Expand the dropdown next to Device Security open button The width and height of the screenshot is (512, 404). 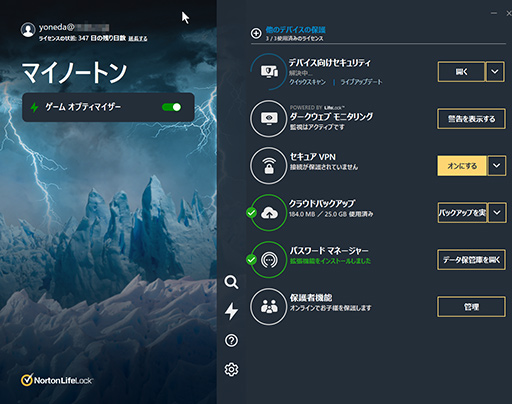pyautogui.click(x=495, y=71)
